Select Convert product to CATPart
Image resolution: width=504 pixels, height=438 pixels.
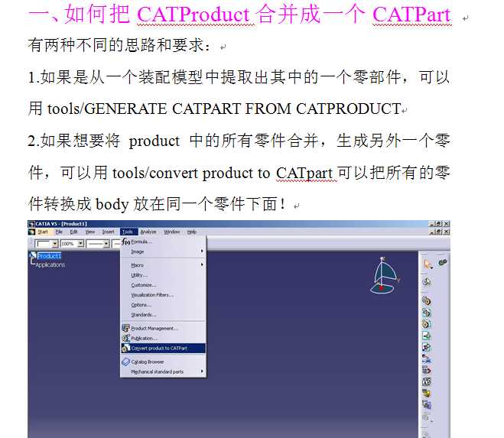tap(164, 349)
